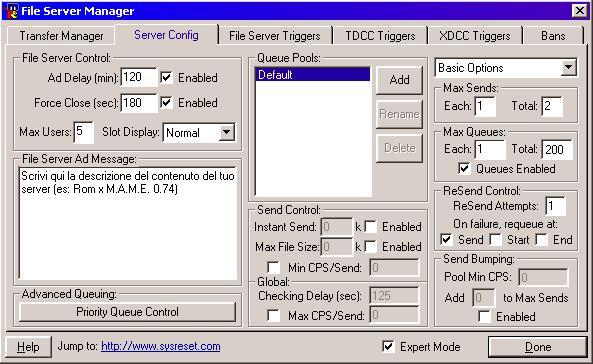Switch to the Transfer Manager tab
This screenshot has height=364, width=593.
point(61,36)
